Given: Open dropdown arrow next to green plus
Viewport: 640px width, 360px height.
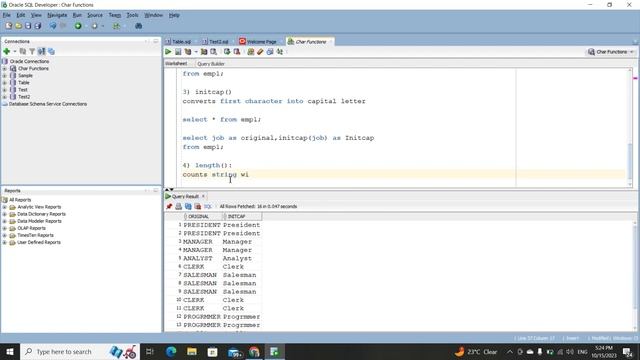Looking at the screenshot, I should click(15, 51).
